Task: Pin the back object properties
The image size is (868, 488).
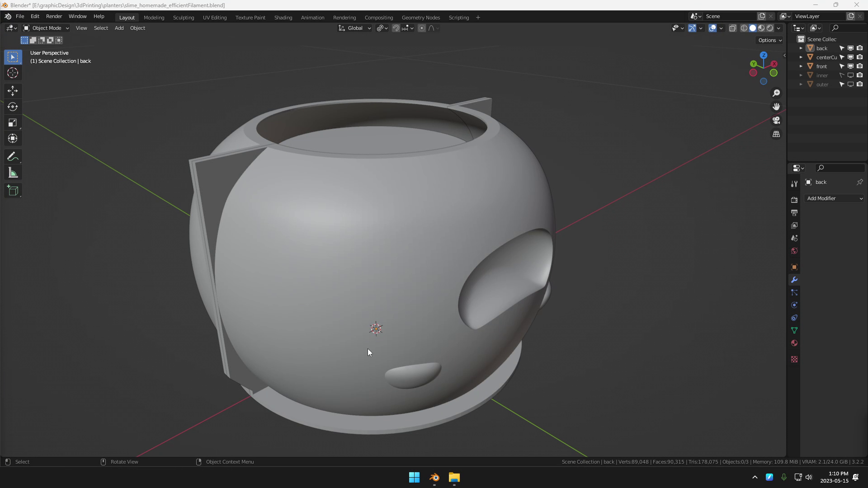Action: tap(859, 182)
